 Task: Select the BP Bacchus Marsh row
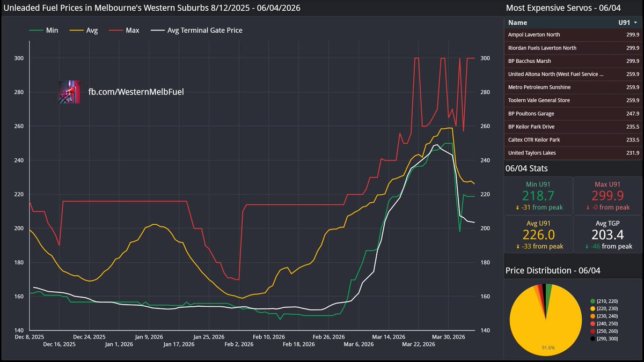pos(573,61)
